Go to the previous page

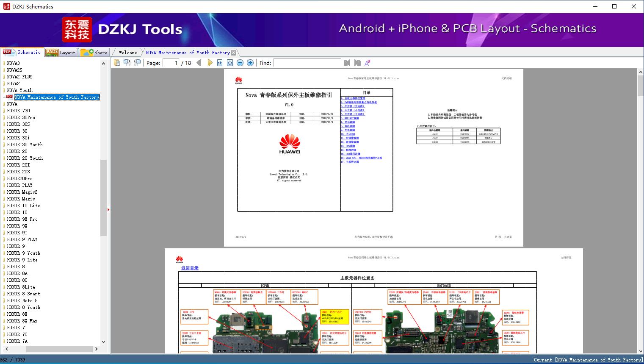coord(199,63)
